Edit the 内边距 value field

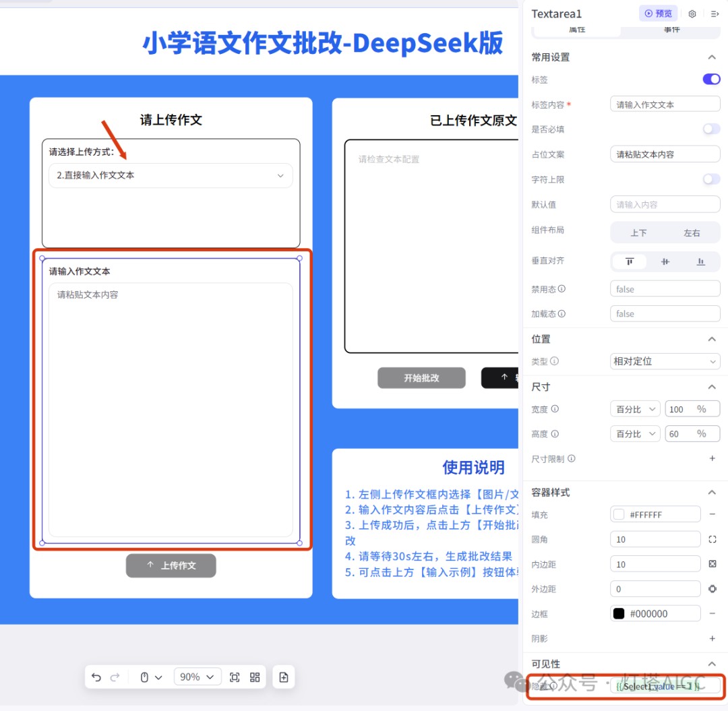655,564
